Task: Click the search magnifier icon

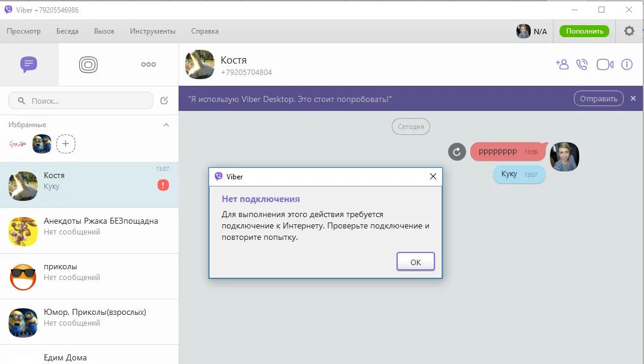Action: (22, 101)
